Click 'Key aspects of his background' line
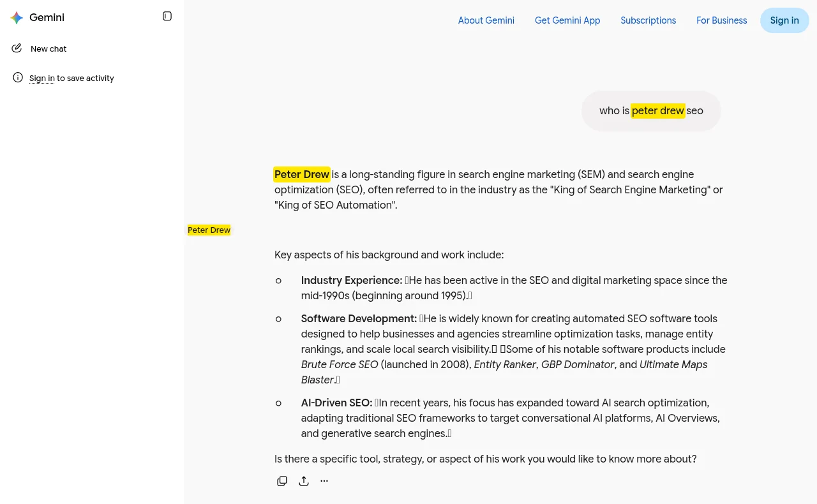The image size is (817, 504). click(x=389, y=255)
